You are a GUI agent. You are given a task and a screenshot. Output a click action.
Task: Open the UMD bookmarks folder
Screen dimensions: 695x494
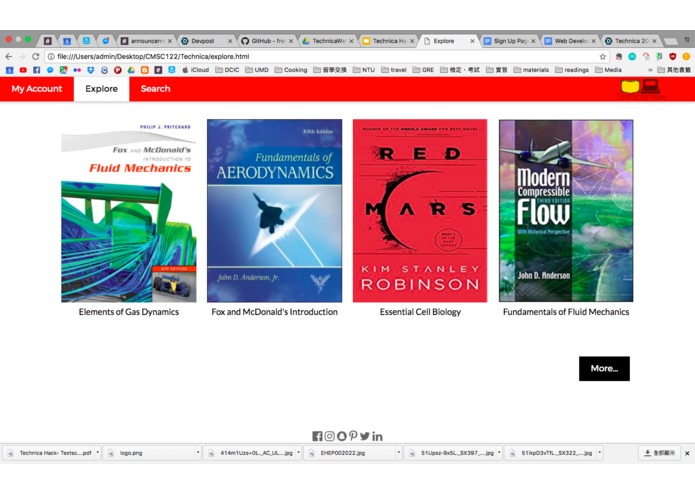pyautogui.click(x=257, y=70)
